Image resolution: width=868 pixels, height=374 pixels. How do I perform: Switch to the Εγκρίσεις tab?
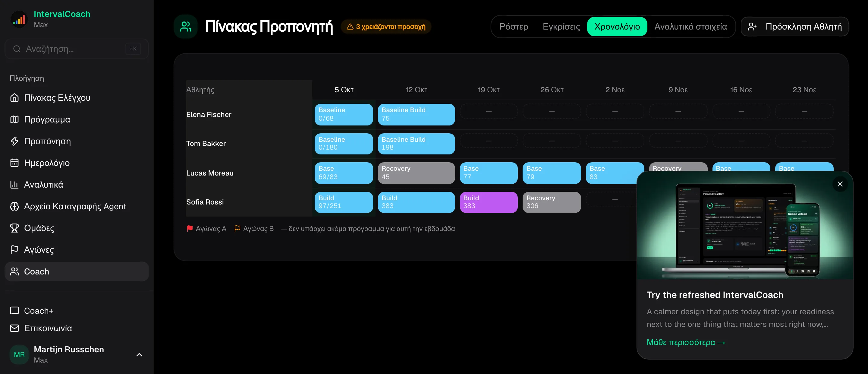point(561,26)
